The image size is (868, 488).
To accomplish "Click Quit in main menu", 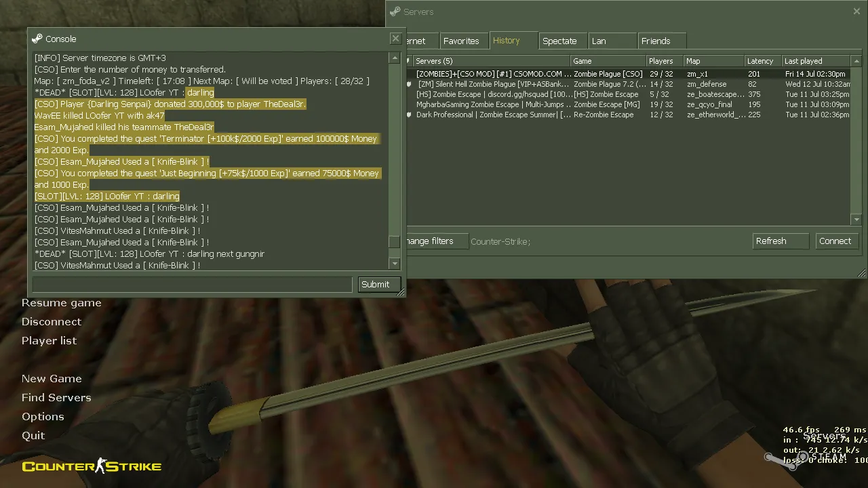I will tap(33, 436).
